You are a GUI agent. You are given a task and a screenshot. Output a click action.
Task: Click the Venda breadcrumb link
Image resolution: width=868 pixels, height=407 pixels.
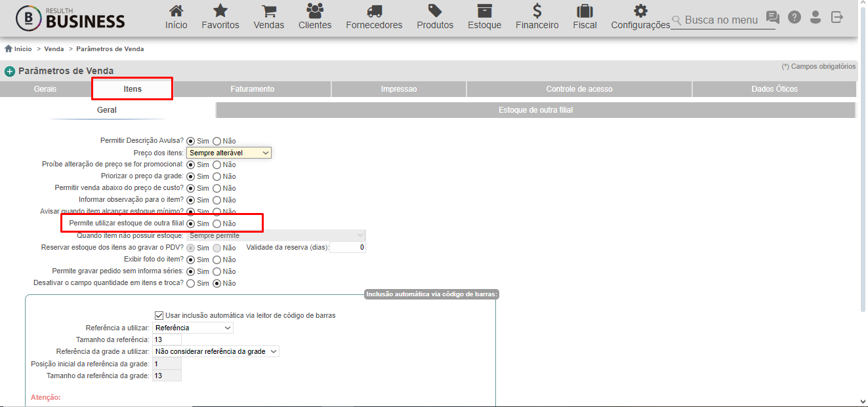point(54,49)
